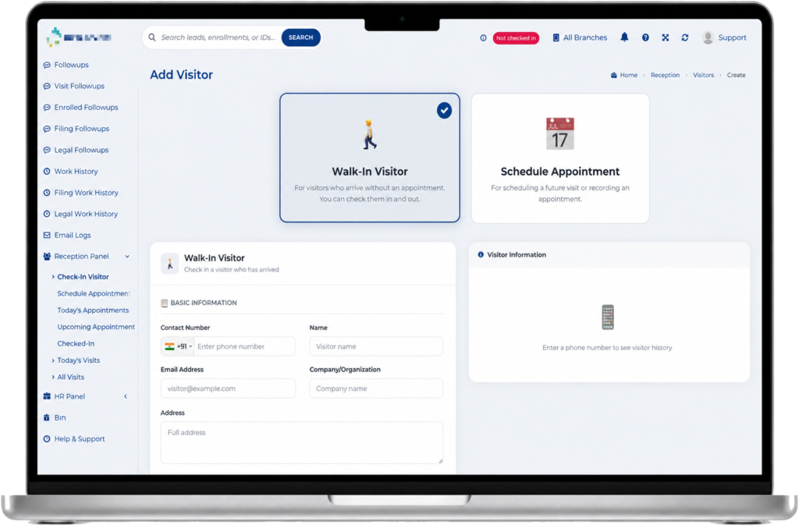This screenshot has width=799, height=532.
Task: Click the help question mark icon
Action: 645,37
